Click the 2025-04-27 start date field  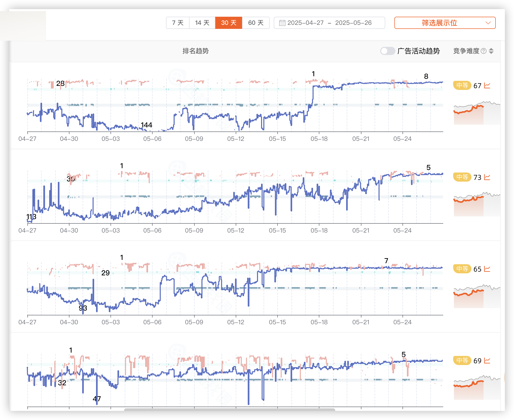[305, 23]
